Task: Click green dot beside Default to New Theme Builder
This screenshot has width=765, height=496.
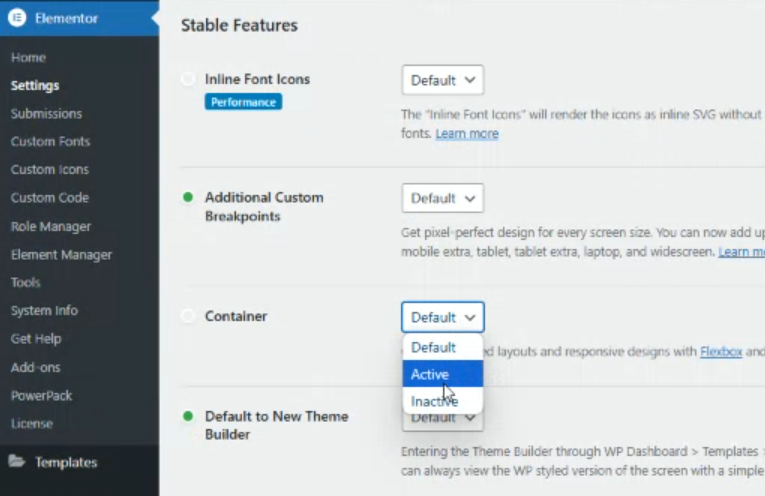Action: point(188,416)
